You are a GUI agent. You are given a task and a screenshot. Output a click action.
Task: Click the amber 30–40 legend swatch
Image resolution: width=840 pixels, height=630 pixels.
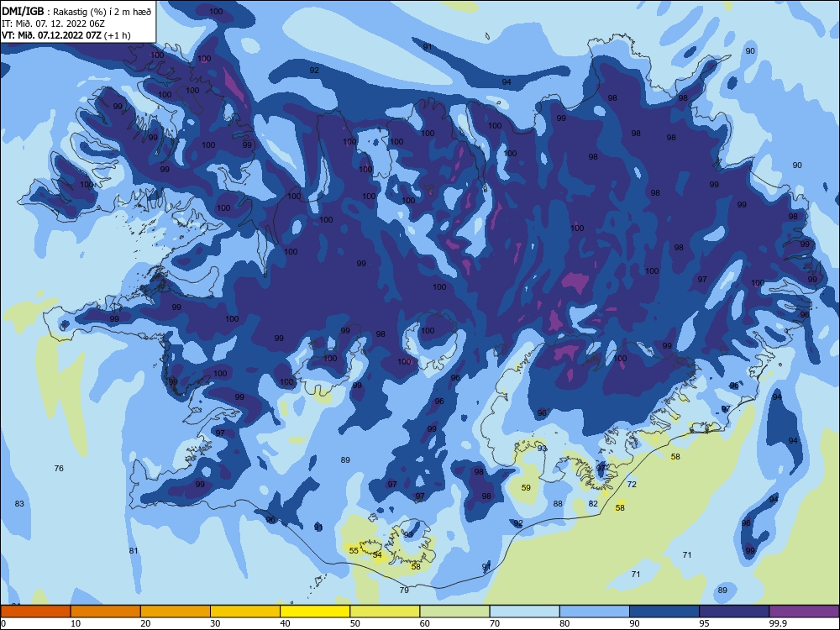point(245,612)
